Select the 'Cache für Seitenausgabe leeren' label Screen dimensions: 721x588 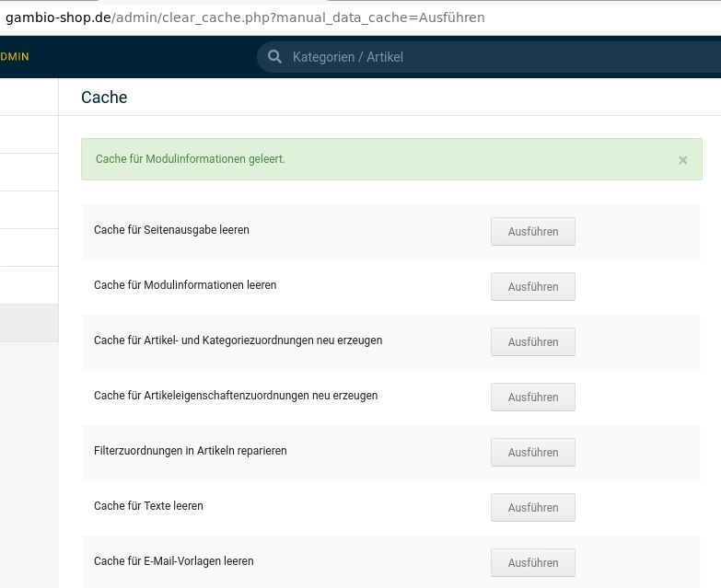coord(171,230)
